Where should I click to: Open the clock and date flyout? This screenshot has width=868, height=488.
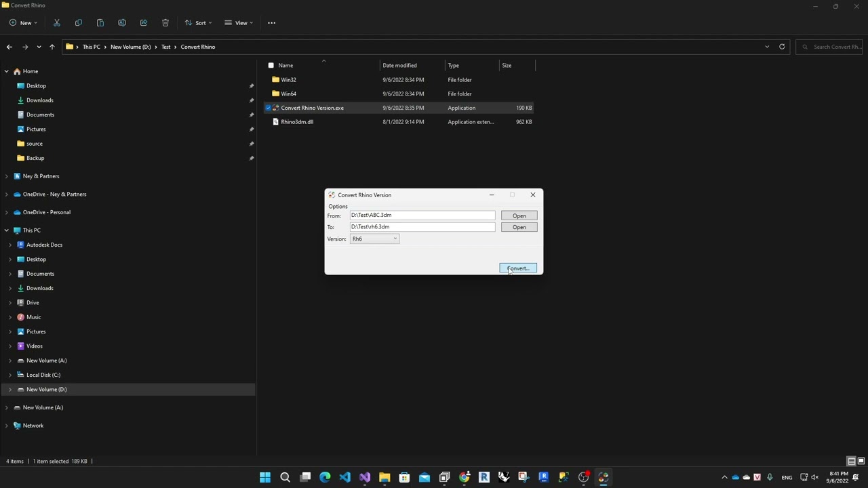pyautogui.click(x=837, y=477)
